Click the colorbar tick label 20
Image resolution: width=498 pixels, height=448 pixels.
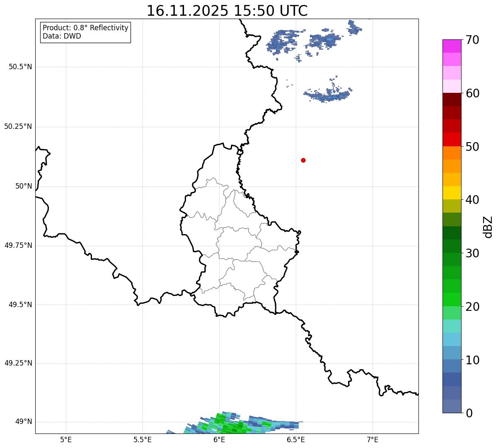(x=472, y=307)
